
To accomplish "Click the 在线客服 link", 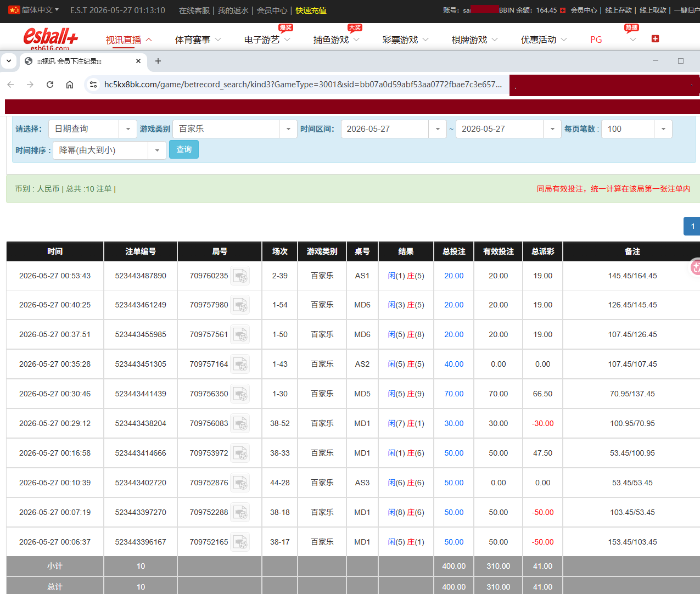I will coord(194,10).
